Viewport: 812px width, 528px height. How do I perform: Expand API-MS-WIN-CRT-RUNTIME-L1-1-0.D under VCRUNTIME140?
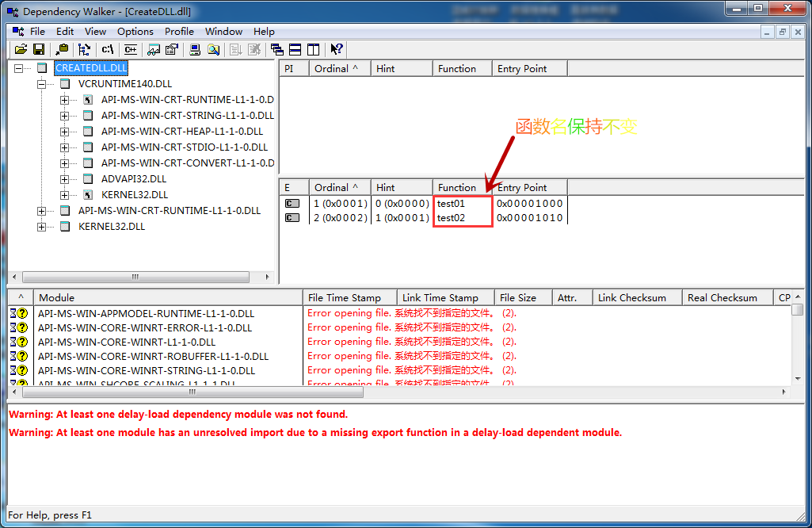65,100
